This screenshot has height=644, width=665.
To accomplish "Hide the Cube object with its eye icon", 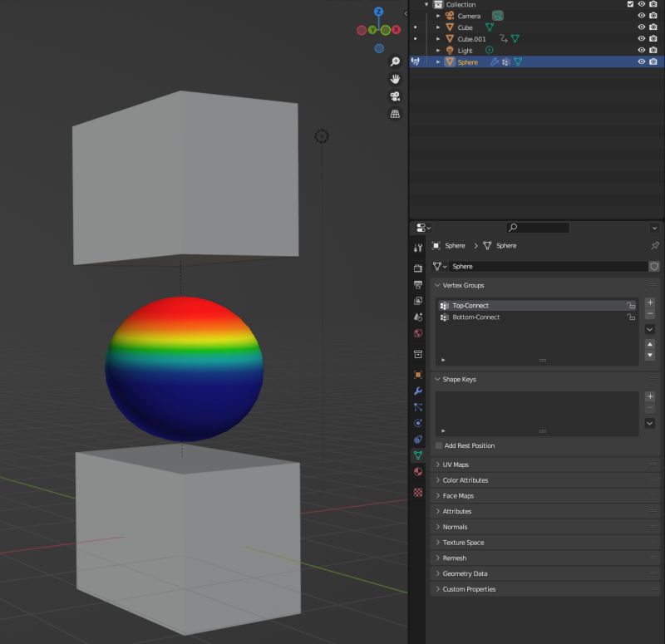I will click(x=641, y=27).
